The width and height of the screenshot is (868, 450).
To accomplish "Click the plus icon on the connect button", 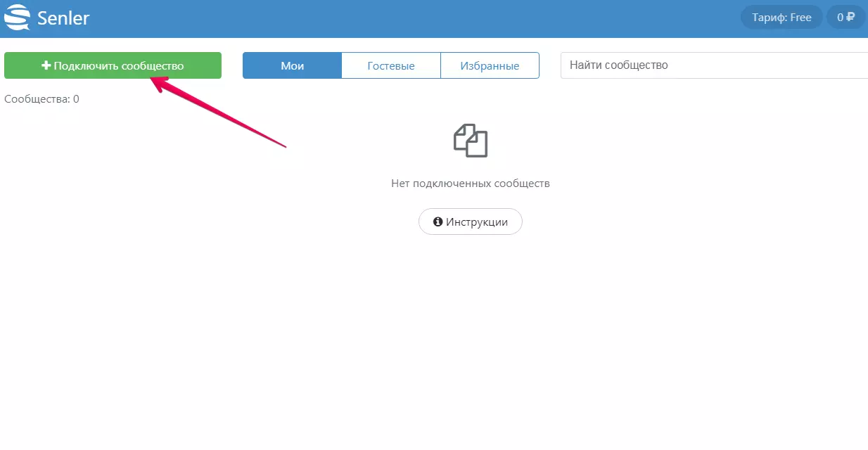I will (46, 65).
